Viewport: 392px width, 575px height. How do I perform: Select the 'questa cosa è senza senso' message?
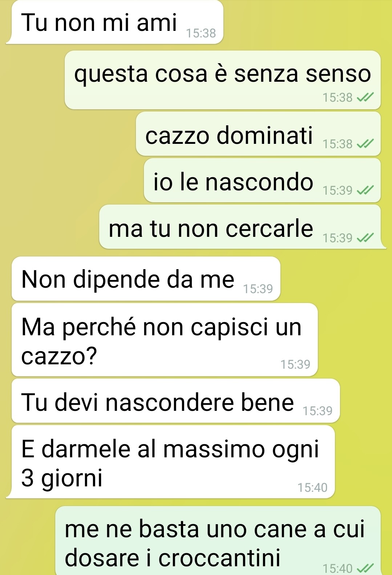(x=223, y=80)
